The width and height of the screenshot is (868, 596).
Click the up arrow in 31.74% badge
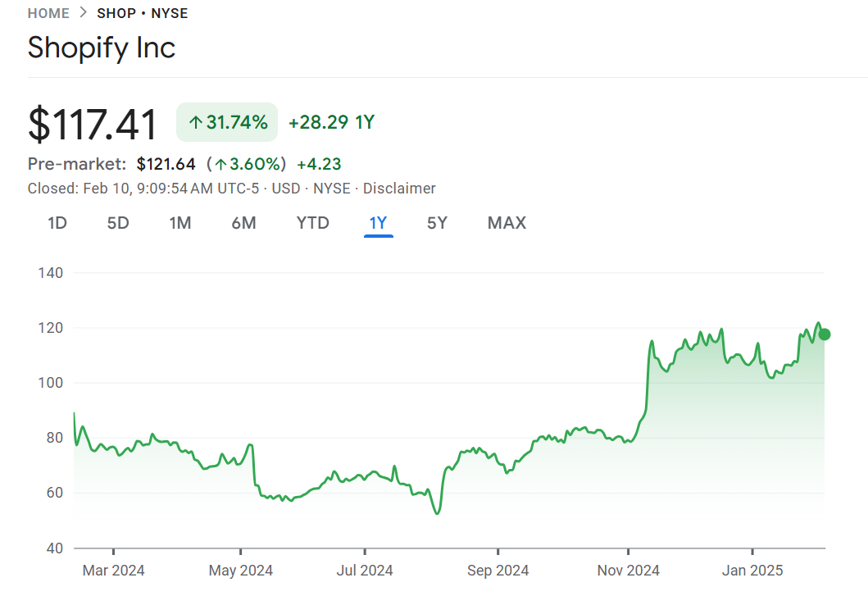(195, 123)
